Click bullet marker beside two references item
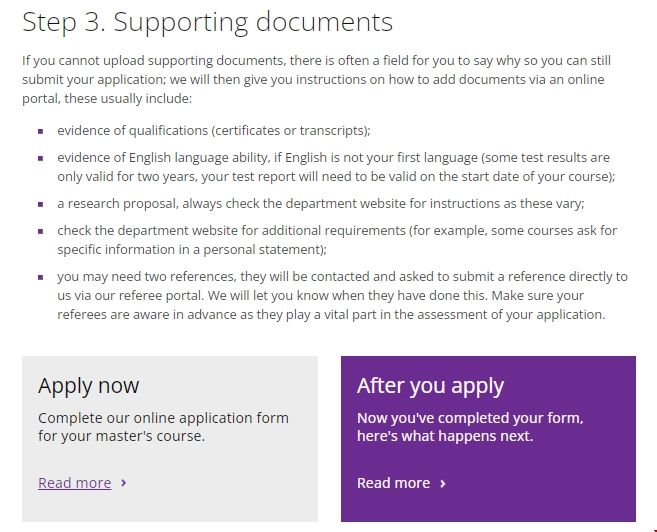Image resolution: width=657 pixels, height=532 pixels. tap(41, 277)
